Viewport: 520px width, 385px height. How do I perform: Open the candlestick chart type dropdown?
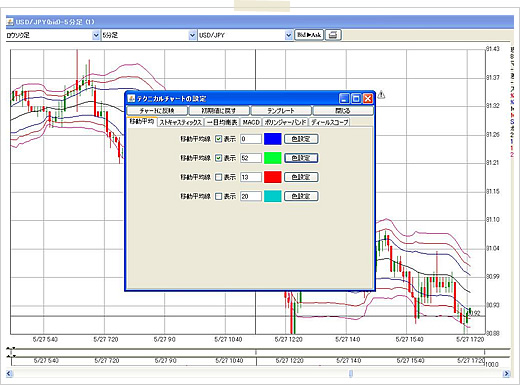(x=96, y=35)
